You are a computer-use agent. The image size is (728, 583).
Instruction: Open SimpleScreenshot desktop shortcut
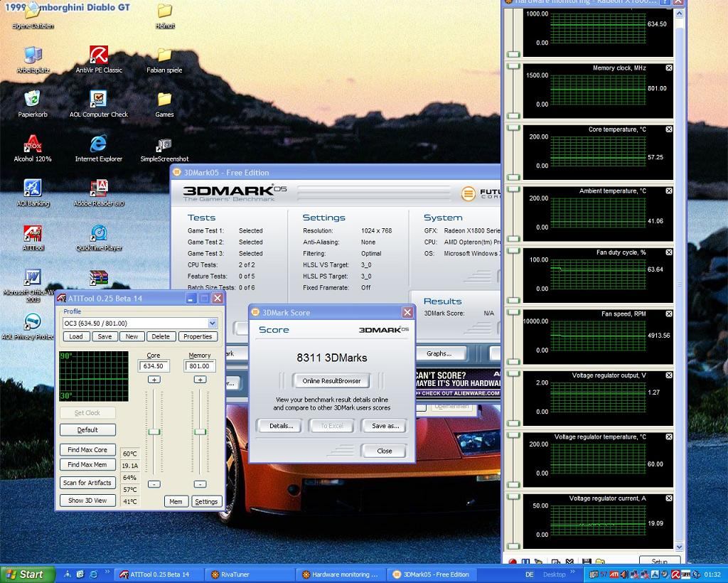click(x=164, y=148)
